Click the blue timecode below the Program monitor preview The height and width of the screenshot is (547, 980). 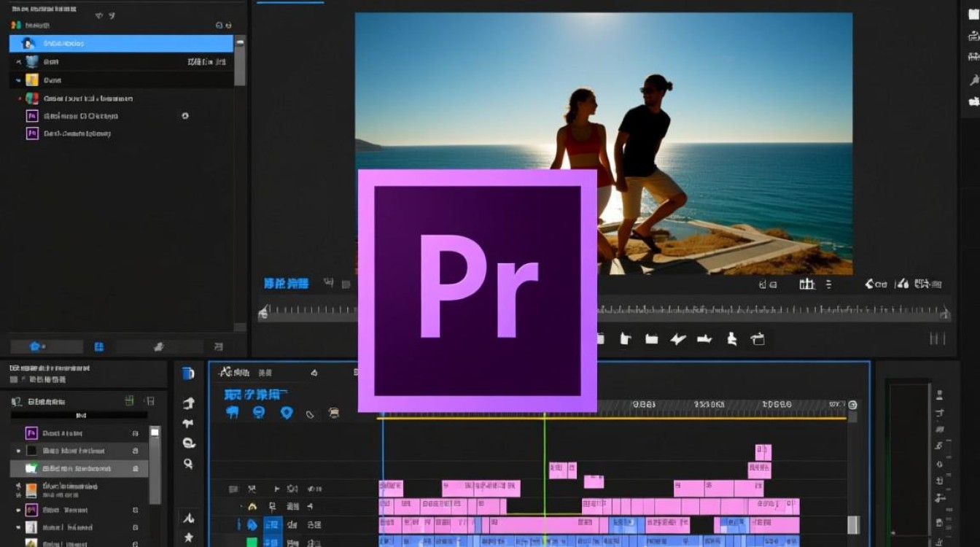[x=286, y=283]
